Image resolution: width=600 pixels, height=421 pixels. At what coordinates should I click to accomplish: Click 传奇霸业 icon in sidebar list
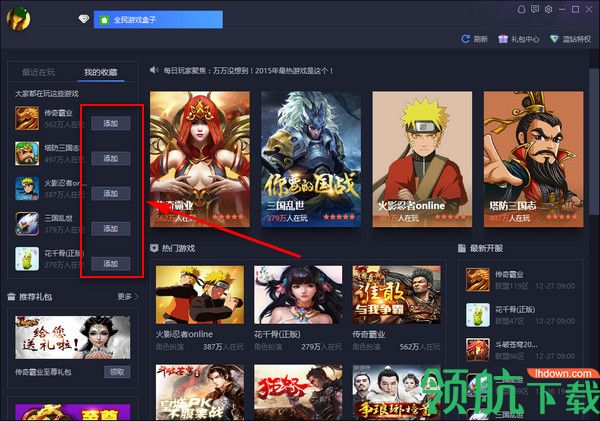pyautogui.click(x=27, y=118)
